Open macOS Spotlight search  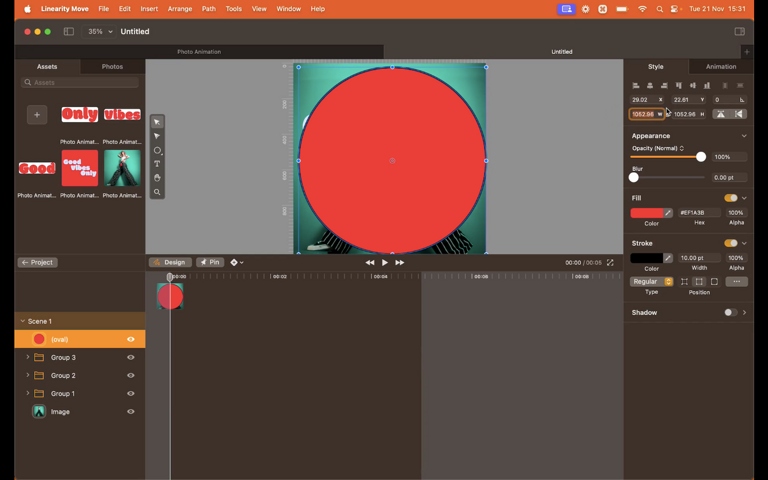(660, 9)
